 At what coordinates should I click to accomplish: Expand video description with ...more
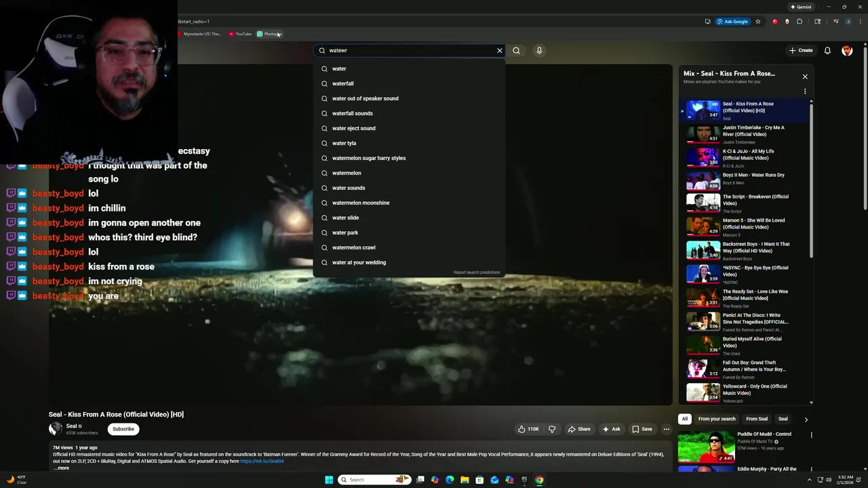[x=61, y=468]
